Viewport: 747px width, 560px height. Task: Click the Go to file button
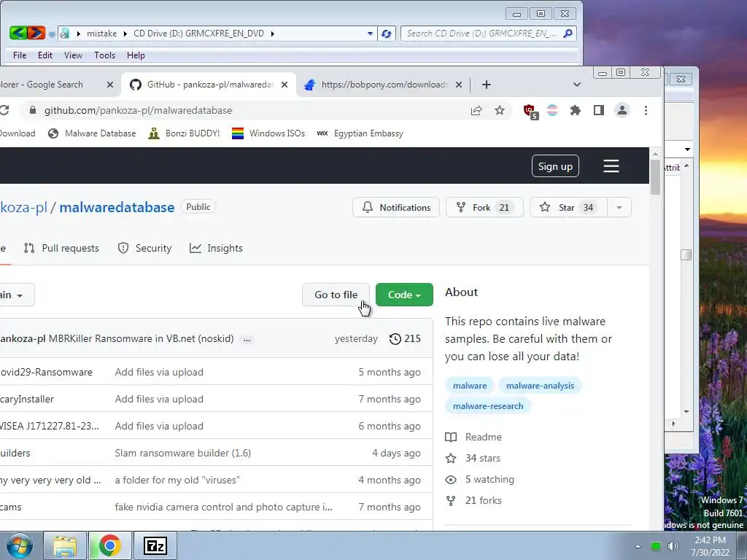336,295
